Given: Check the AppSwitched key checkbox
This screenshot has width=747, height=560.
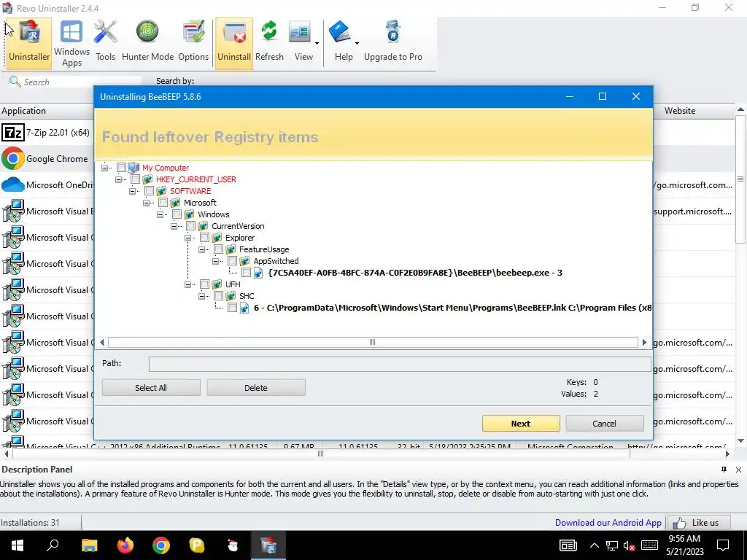Looking at the screenshot, I should pyautogui.click(x=232, y=261).
